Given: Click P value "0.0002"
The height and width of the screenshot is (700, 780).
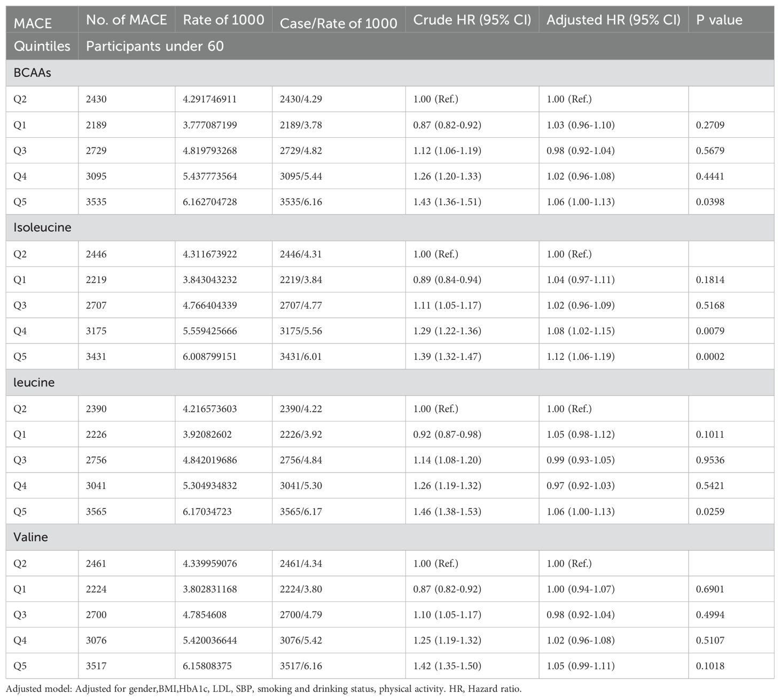Looking at the screenshot, I should click(710, 357).
